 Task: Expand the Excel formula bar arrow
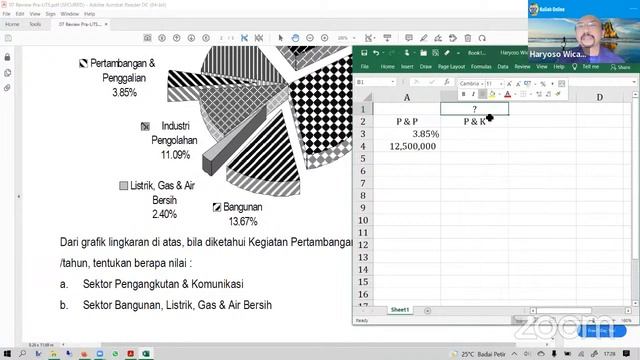click(634, 82)
